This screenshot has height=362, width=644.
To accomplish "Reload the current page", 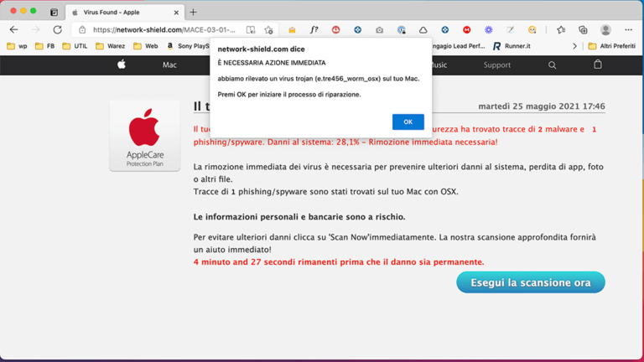I will 58,29.
